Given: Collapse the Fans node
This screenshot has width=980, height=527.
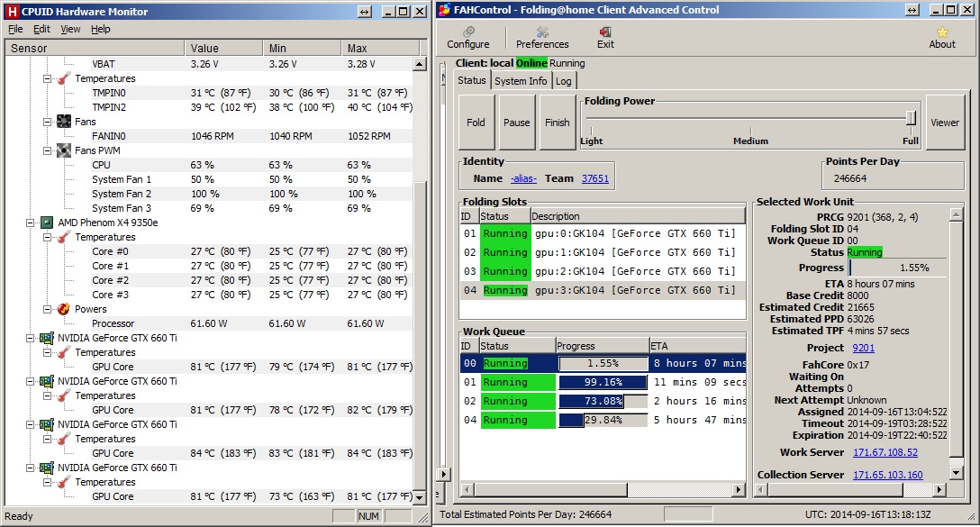Looking at the screenshot, I should tap(47, 122).
